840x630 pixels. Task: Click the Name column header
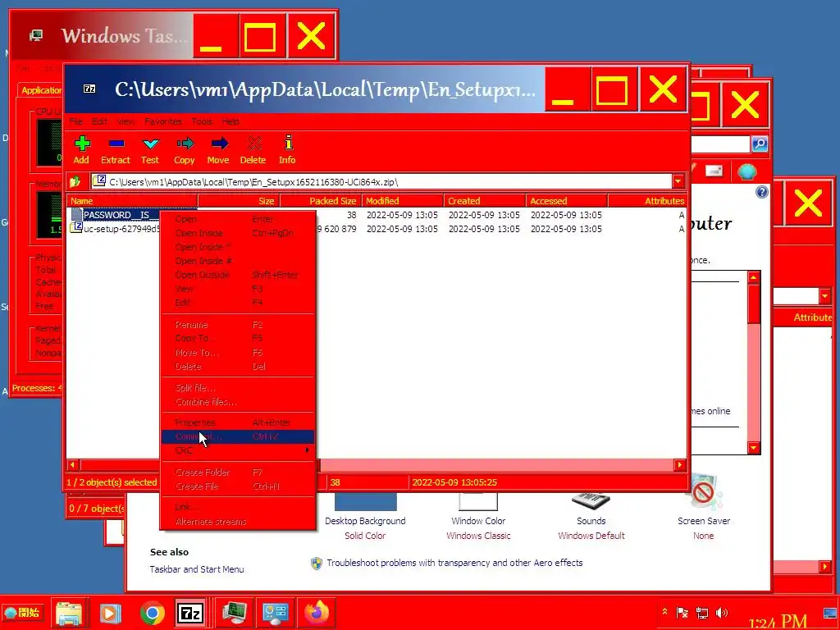coord(132,201)
